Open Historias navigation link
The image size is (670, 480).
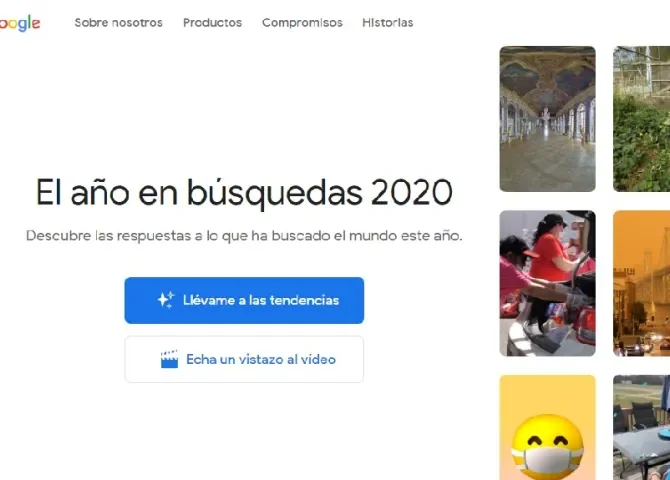(388, 23)
